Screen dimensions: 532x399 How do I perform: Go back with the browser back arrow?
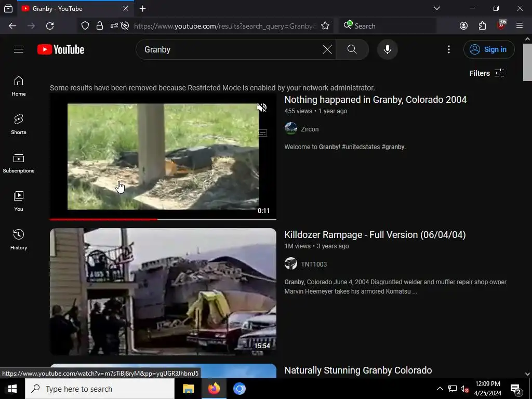click(12, 26)
